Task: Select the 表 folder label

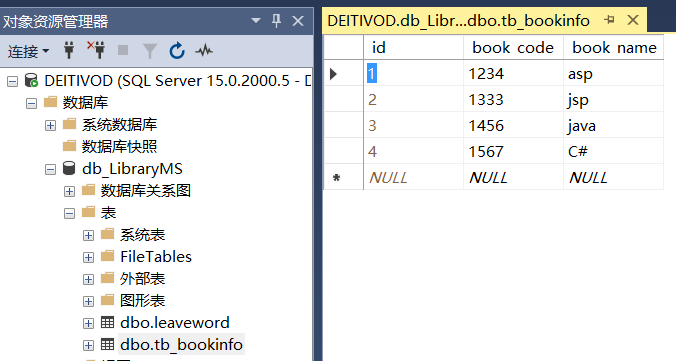Action: (108, 213)
